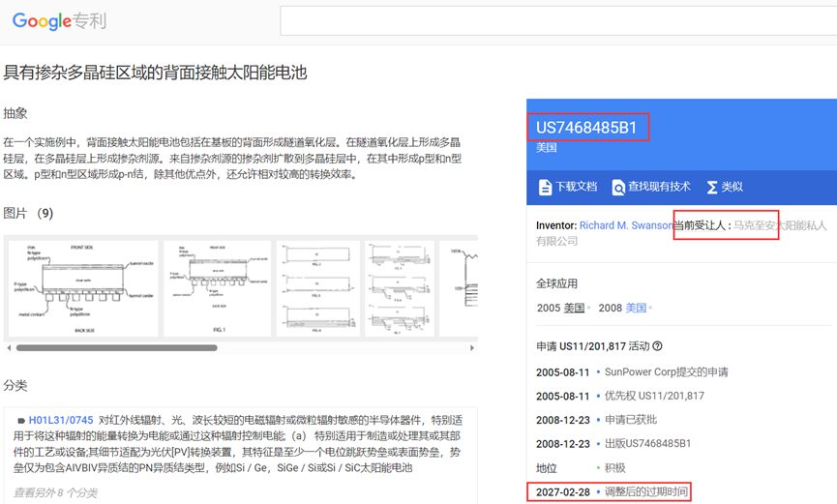This screenshot has height=504, width=837.
Task: Click the left arrow of image scrollbar
Action: (x=9, y=348)
